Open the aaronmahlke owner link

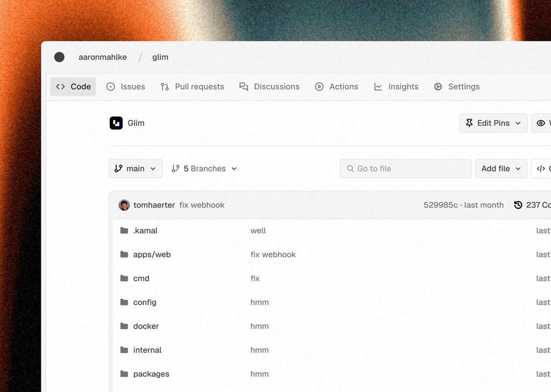tap(102, 57)
